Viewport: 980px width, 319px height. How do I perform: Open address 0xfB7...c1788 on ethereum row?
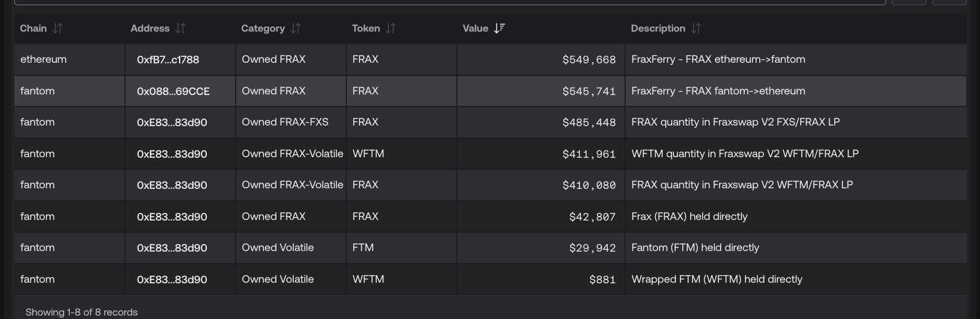point(168,60)
